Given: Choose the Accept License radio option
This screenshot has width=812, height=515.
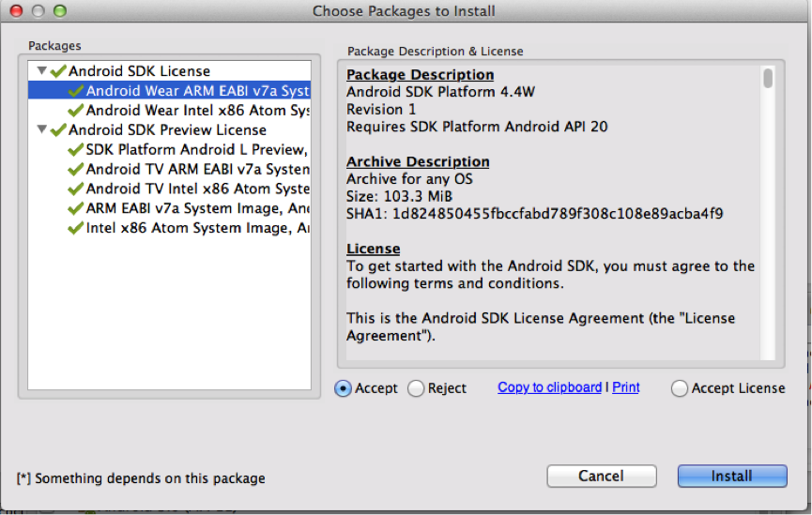Looking at the screenshot, I should click(680, 388).
